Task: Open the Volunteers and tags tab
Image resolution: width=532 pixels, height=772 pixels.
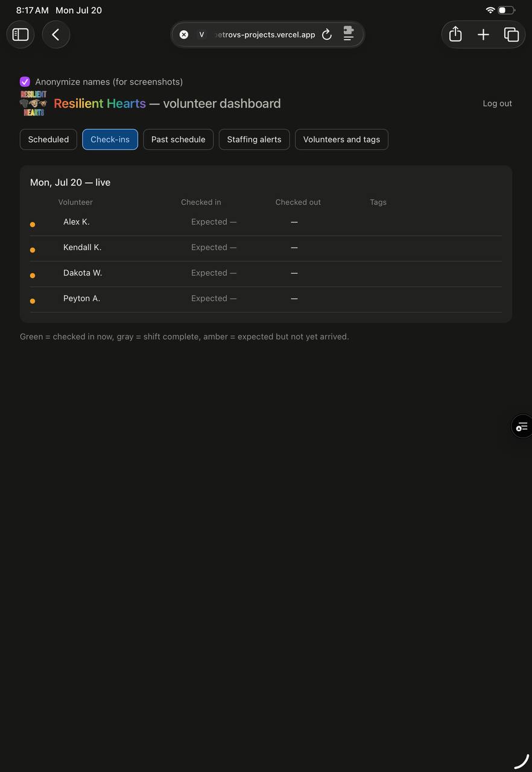Action: click(341, 139)
